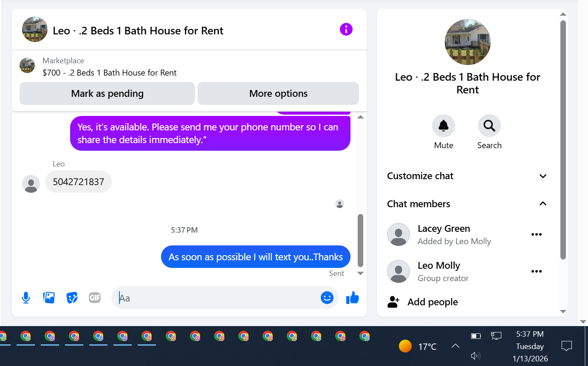Screen dimensions: 588x366
Task: Open the Marketplace listing thumbnail
Action: click(x=27, y=66)
